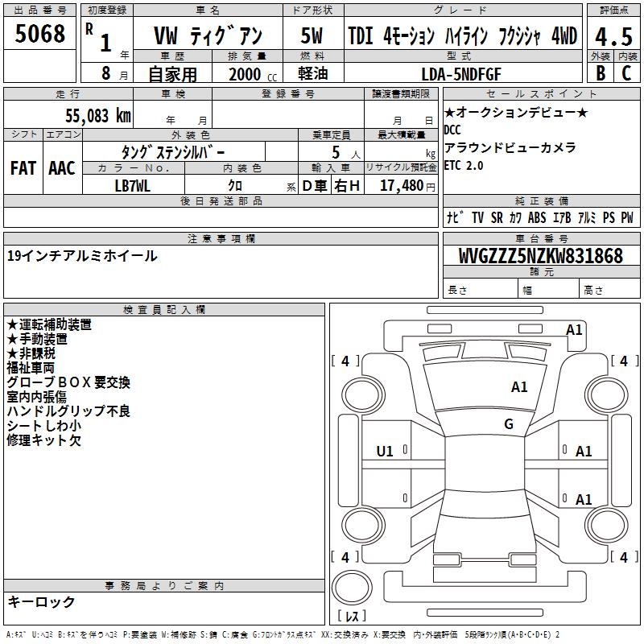This screenshot has height=644, width=644.
Task: Select ★オークションデビュー★ sales point
Action: [516, 112]
